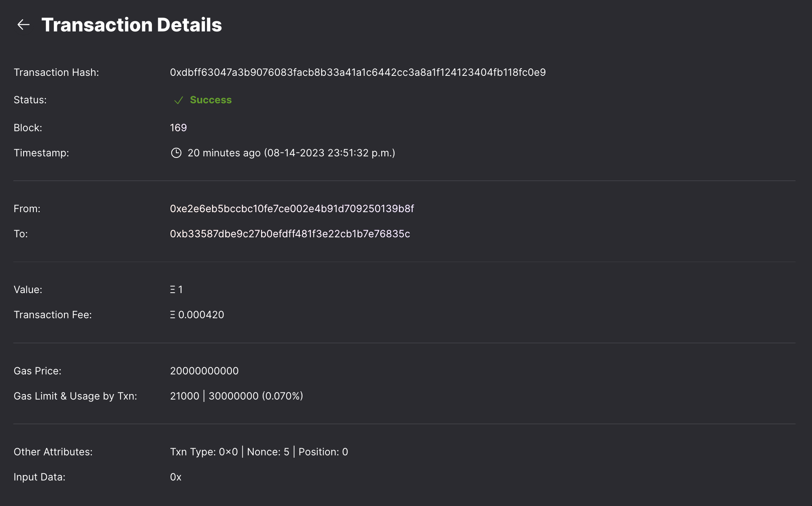The width and height of the screenshot is (812, 506).
Task: Click the transaction fee value 0.000420
Action: tap(201, 315)
